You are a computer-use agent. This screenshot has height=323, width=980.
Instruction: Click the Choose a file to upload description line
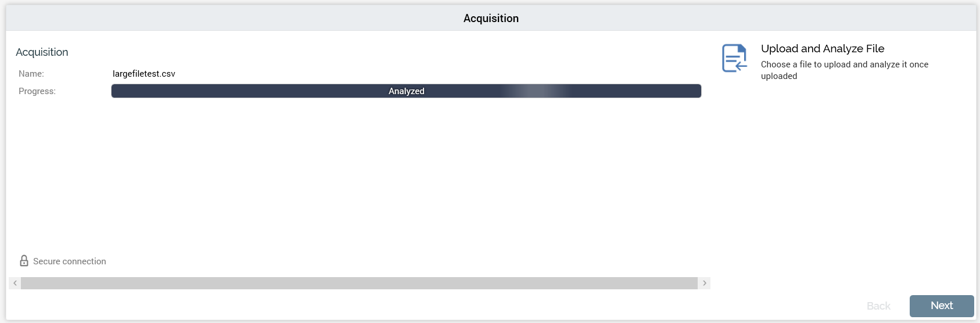tap(844, 64)
